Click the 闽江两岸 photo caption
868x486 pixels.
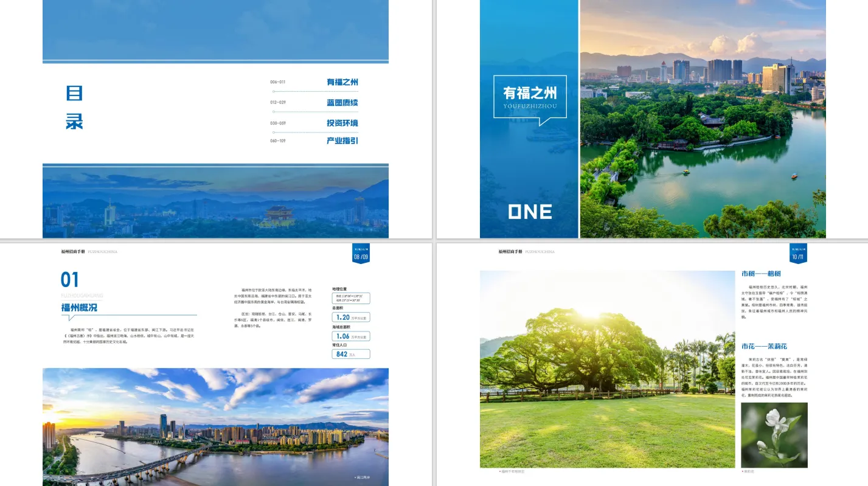[363, 477]
